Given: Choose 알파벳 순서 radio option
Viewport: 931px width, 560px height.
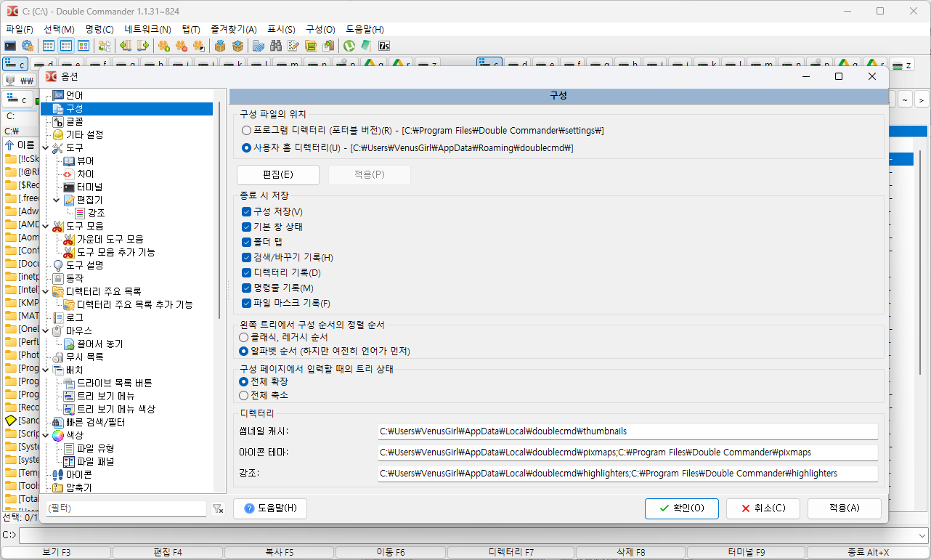Looking at the screenshot, I should pos(244,351).
